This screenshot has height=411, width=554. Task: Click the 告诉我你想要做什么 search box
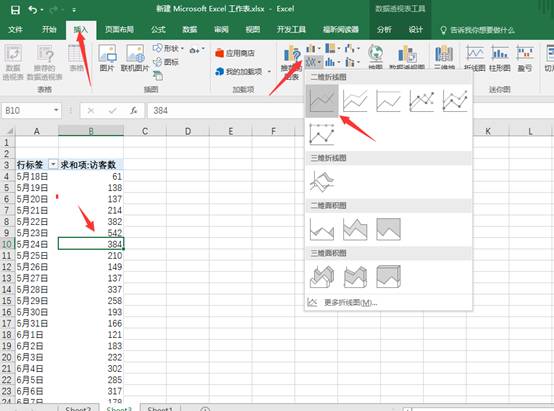tap(477, 30)
